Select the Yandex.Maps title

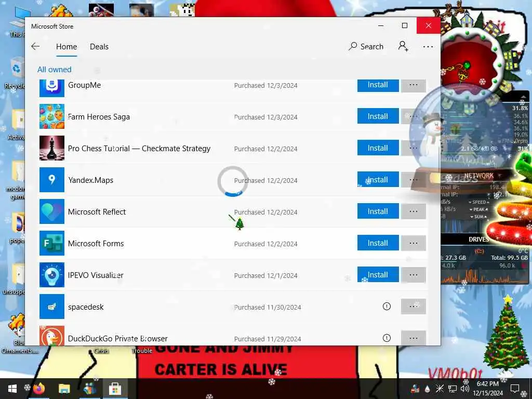(90, 180)
